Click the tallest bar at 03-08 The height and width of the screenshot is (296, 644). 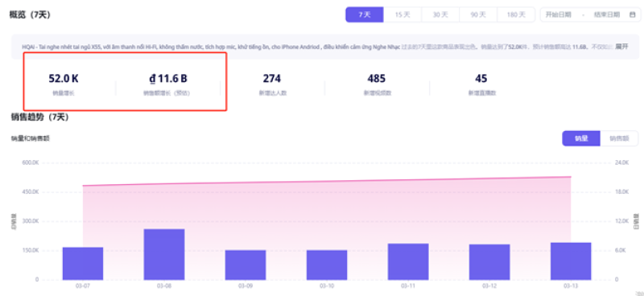pyautogui.click(x=164, y=254)
